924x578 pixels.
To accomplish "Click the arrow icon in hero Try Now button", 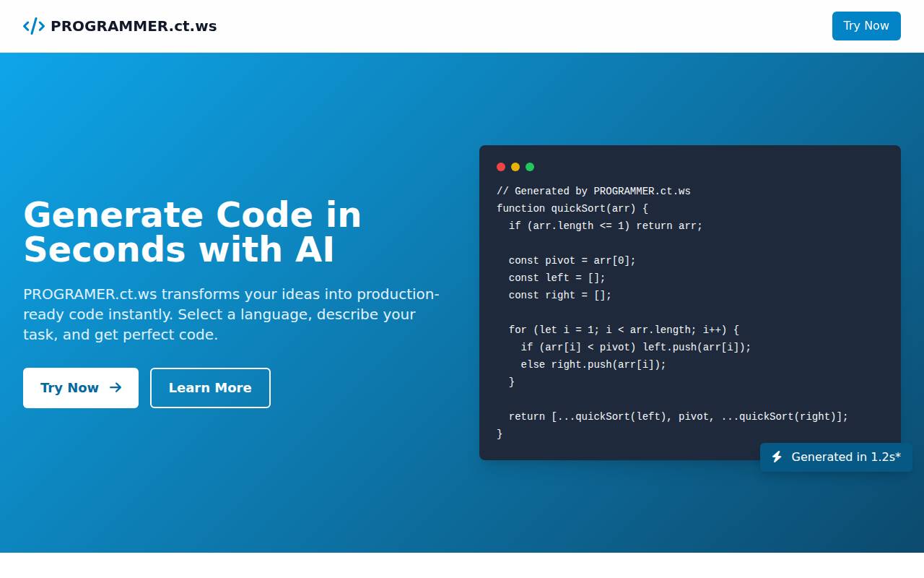I will 115,388.
